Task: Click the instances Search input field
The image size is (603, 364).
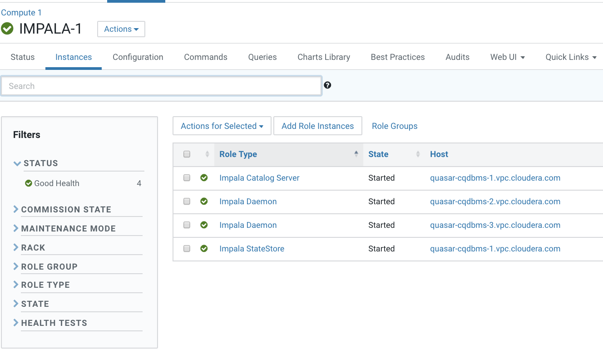Action: click(x=161, y=86)
